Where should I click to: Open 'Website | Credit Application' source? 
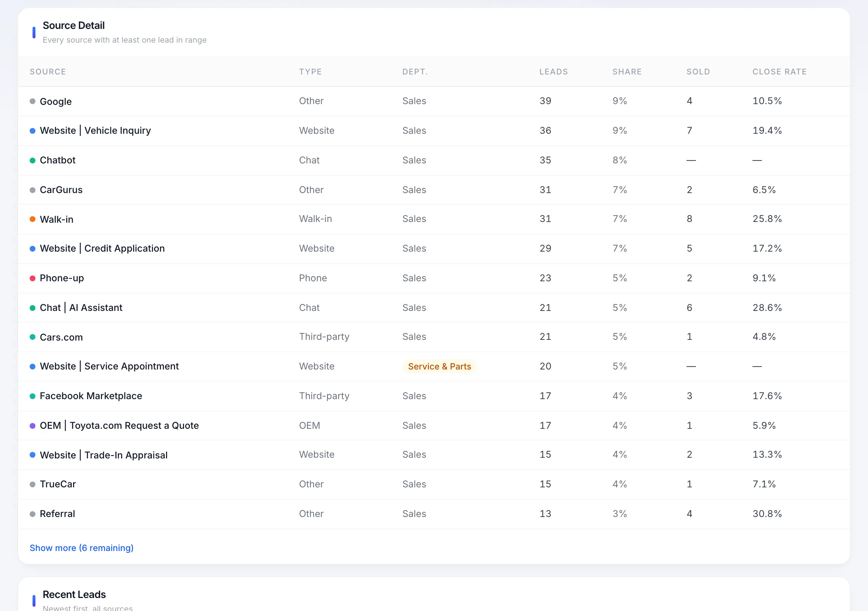[x=102, y=248]
